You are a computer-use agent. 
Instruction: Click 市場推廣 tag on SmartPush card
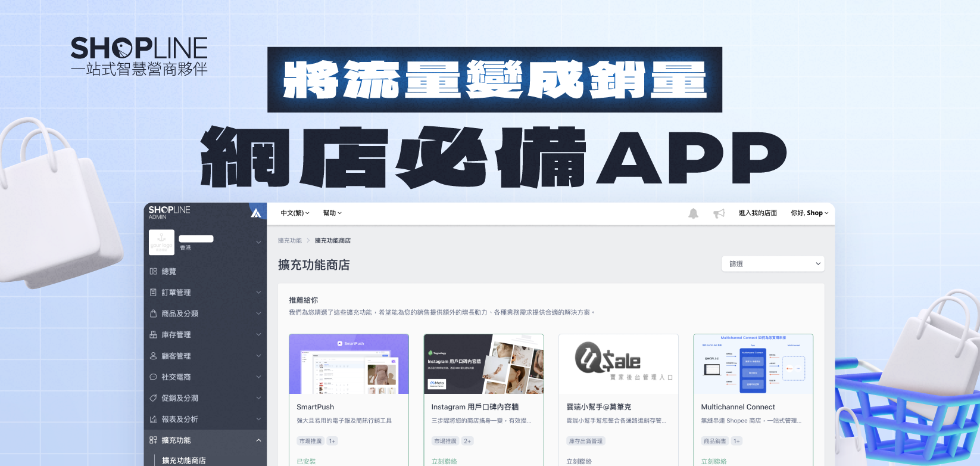point(310,441)
